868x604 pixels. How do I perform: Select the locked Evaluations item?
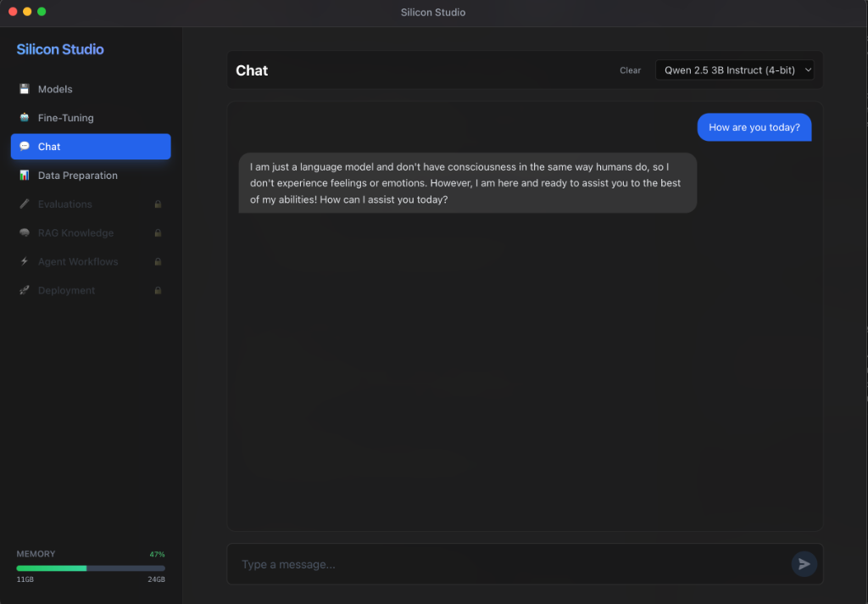[x=91, y=204]
